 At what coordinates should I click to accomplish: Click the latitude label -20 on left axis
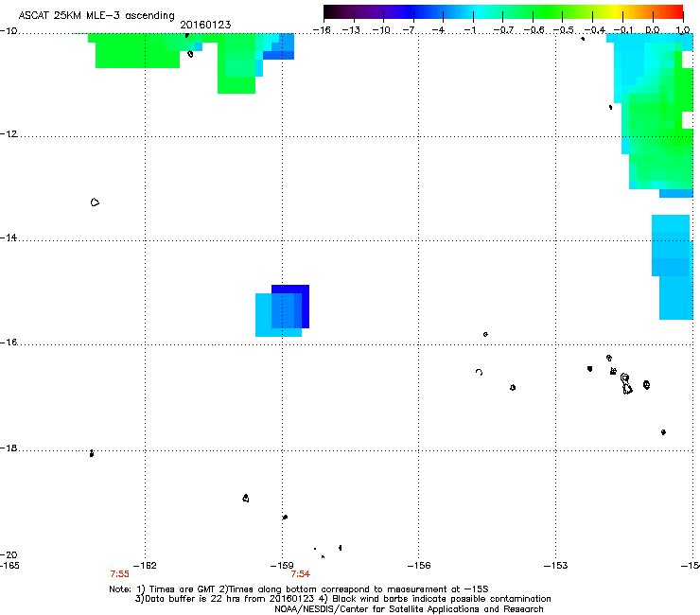(x=9, y=554)
